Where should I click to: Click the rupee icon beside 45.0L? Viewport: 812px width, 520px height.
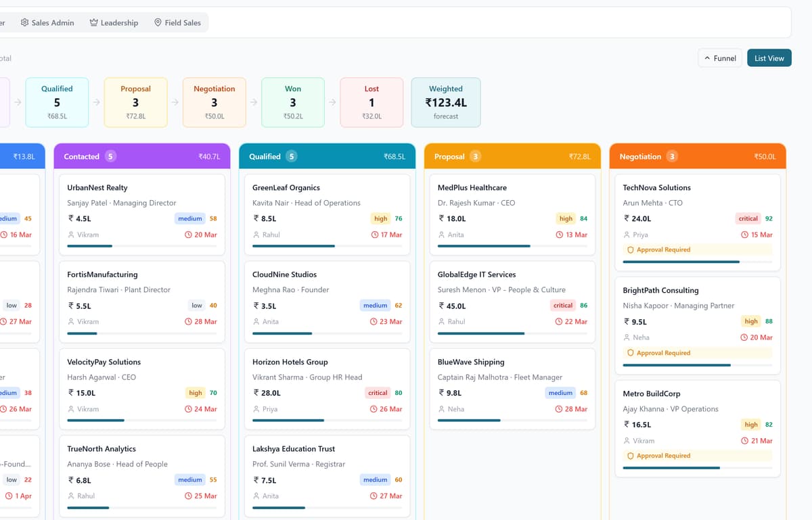pyautogui.click(x=442, y=306)
